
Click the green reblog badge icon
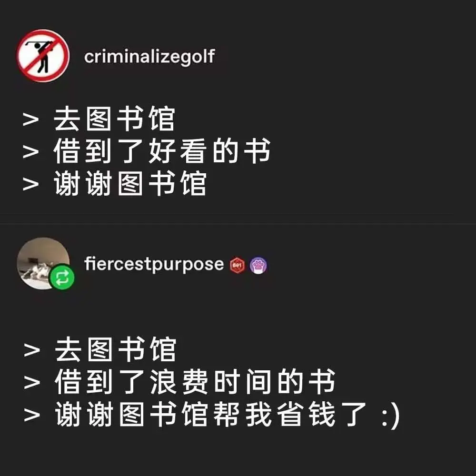coord(62,277)
